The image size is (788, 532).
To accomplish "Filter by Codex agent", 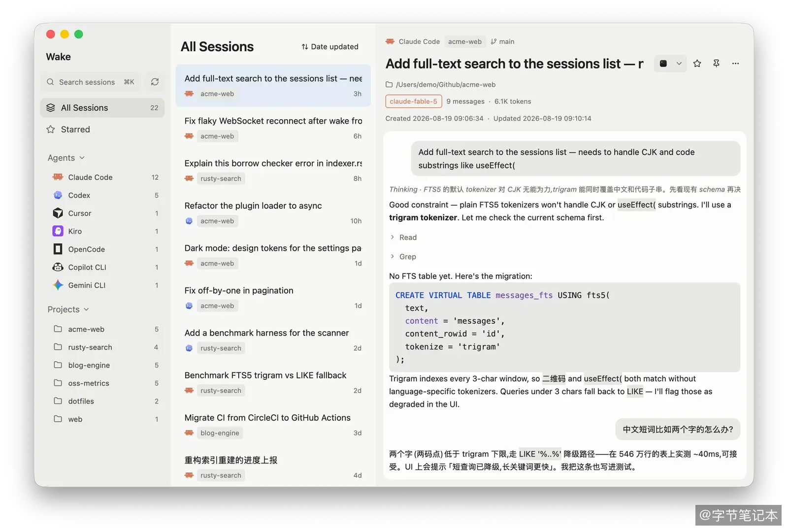I will coord(102,195).
